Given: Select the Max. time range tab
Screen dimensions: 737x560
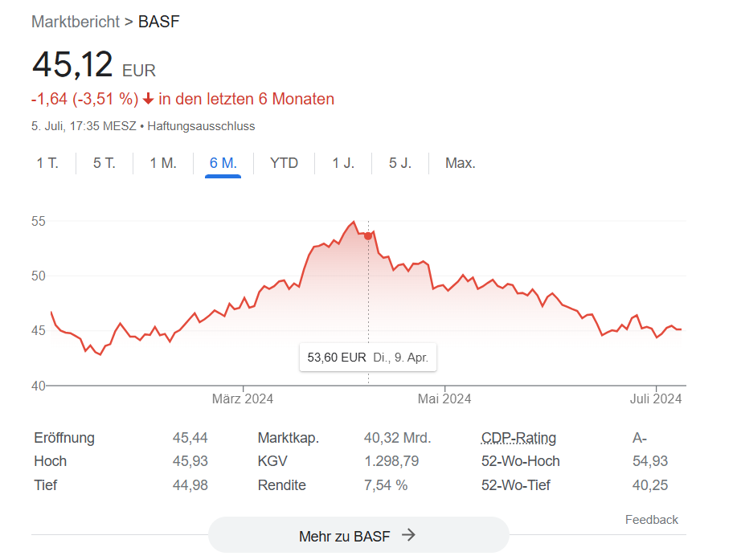Looking at the screenshot, I should pos(461,163).
